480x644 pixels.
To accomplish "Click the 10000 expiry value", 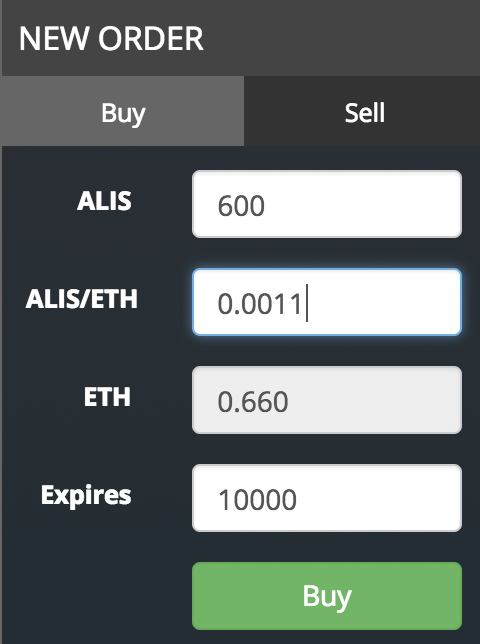I will [x=257, y=500].
